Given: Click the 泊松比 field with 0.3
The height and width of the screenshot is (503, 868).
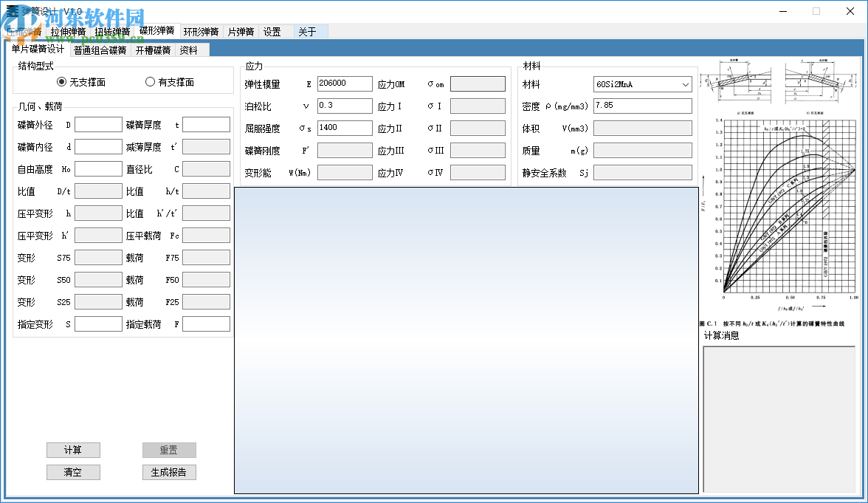Looking at the screenshot, I should click(x=344, y=106).
